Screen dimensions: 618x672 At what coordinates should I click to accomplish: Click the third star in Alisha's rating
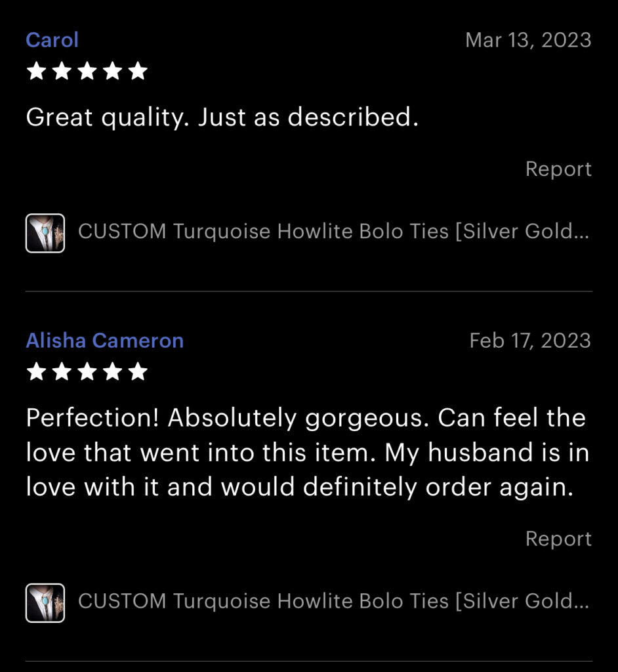pyautogui.click(x=87, y=371)
